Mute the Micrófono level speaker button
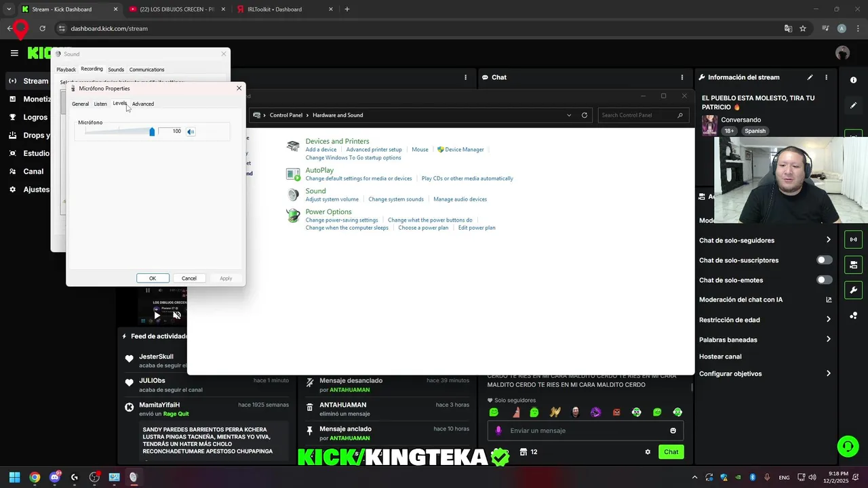 [x=191, y=131]
